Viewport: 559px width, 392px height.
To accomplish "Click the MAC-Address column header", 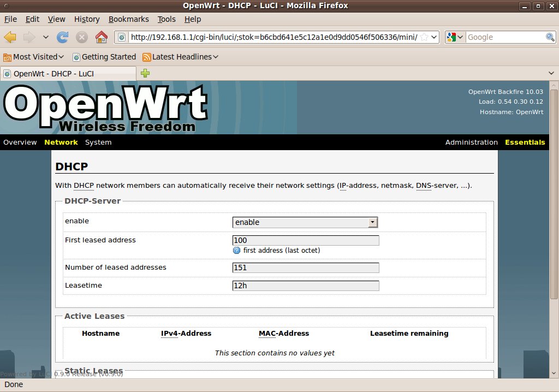I will (284, 334).
